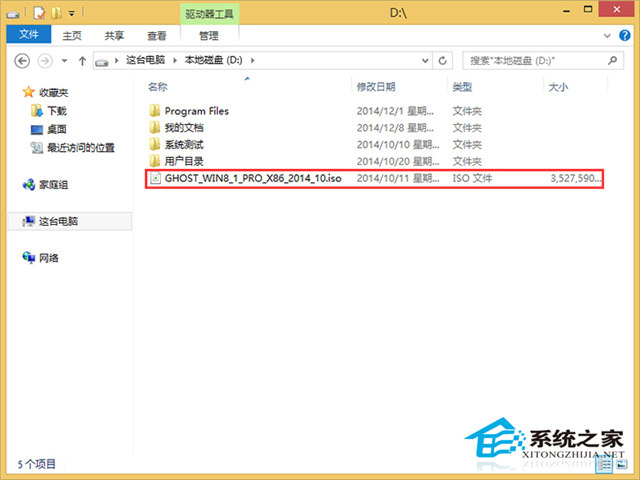Sort by the 修改日期 column header
The width and height of the screenshot is (640, 480).
point(376,87)
